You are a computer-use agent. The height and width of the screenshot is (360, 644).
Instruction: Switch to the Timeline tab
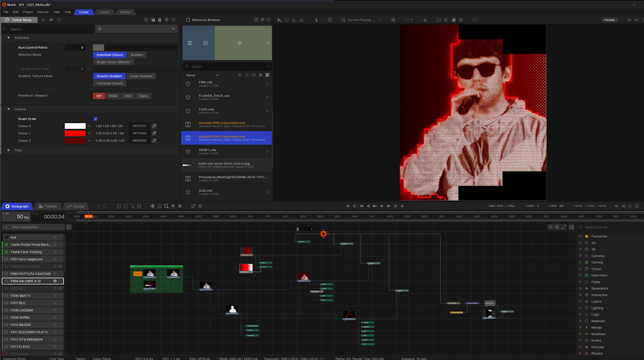click(x=47, y=206)
